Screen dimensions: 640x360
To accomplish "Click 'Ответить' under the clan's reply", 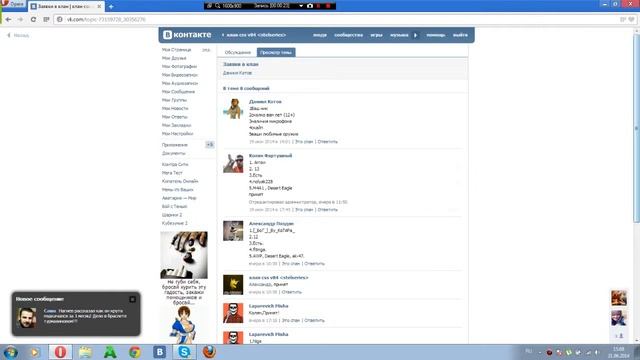I will point(291,292).
